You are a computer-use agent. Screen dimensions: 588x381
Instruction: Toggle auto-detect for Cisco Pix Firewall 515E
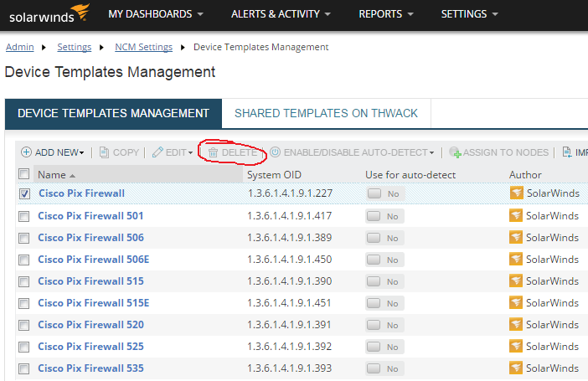coord(384,303)
